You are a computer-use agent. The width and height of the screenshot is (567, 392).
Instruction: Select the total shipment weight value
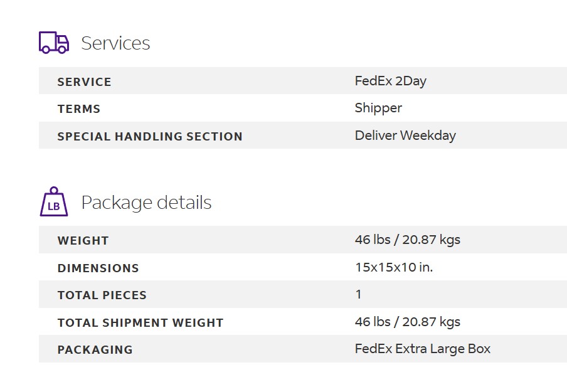tap(408, 322)
